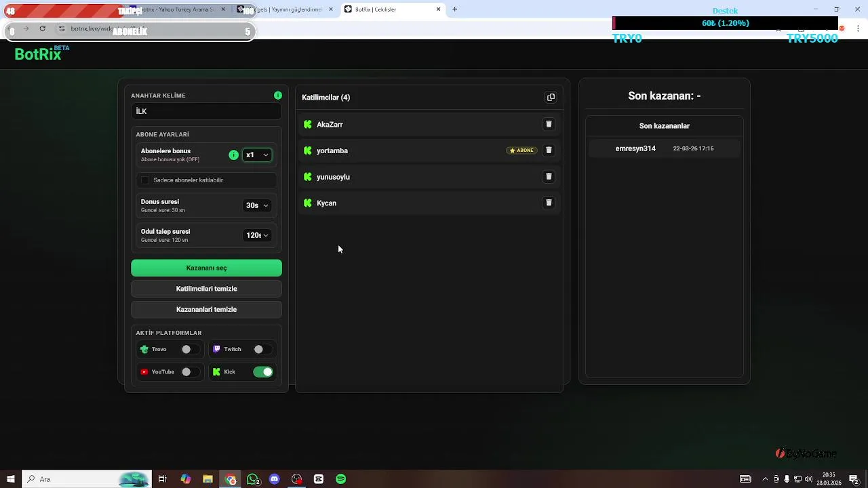Click the Kick platform logo in Aktif Platformlar
The height and width of the screenshot is (488, 868).
(216, 372)
